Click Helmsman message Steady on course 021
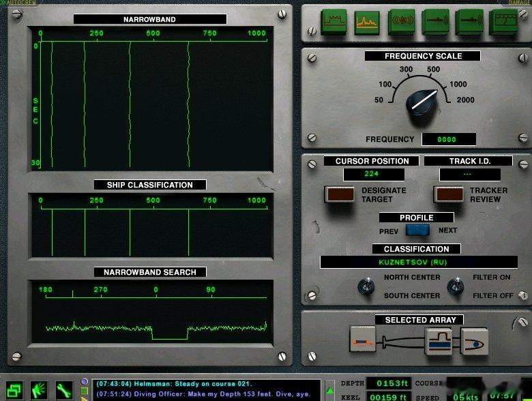 [x=174, y=384]
